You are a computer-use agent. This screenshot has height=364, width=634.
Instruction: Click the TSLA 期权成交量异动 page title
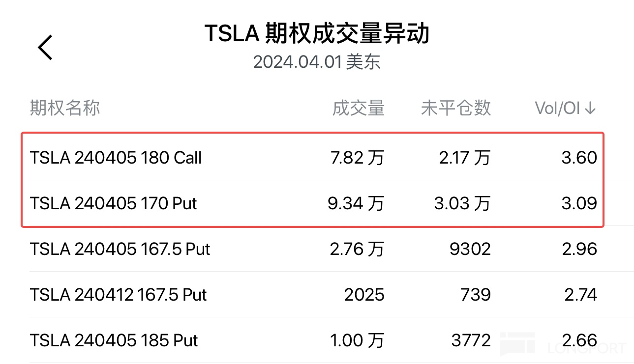coord(317,34)
